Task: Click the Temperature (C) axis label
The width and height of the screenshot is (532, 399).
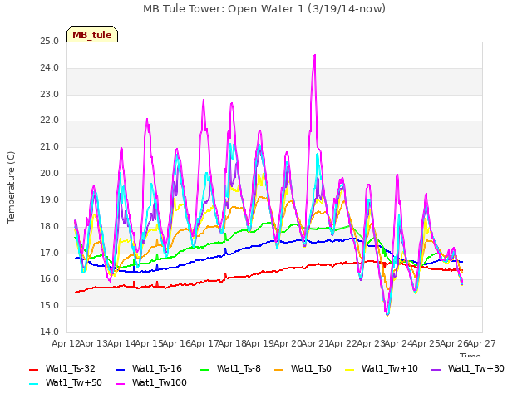Action: pyautogui.click(x=11, y=187)
